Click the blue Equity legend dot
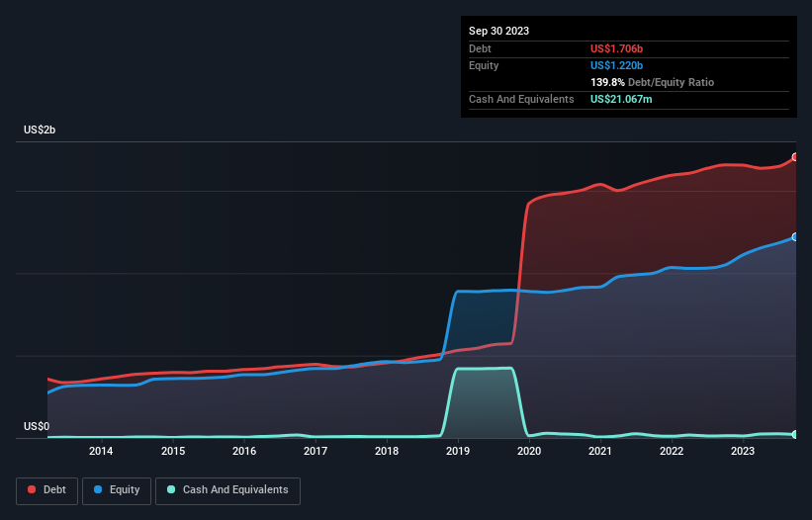The height and width of the screenshot is (520, 812). point(98,489)
